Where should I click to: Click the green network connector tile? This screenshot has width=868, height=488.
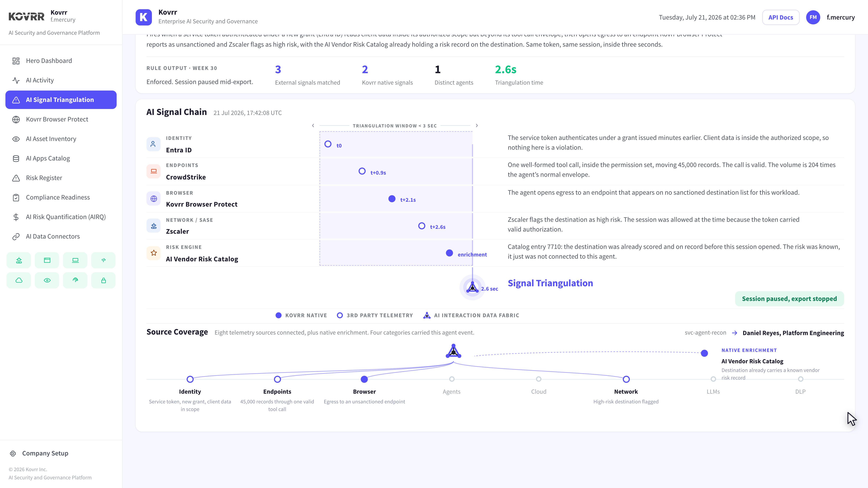(x=19, y=260)
